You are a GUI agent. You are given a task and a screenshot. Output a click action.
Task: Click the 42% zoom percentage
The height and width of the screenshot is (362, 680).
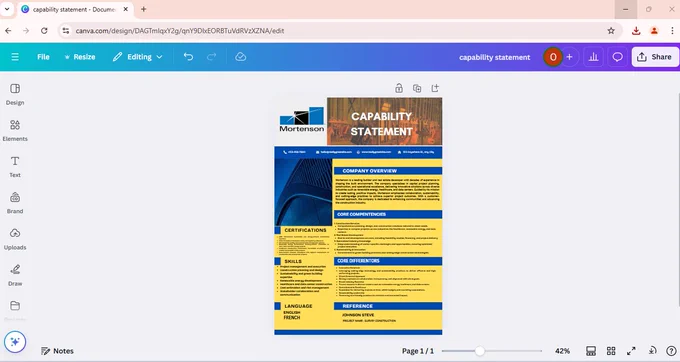[562, 351]
